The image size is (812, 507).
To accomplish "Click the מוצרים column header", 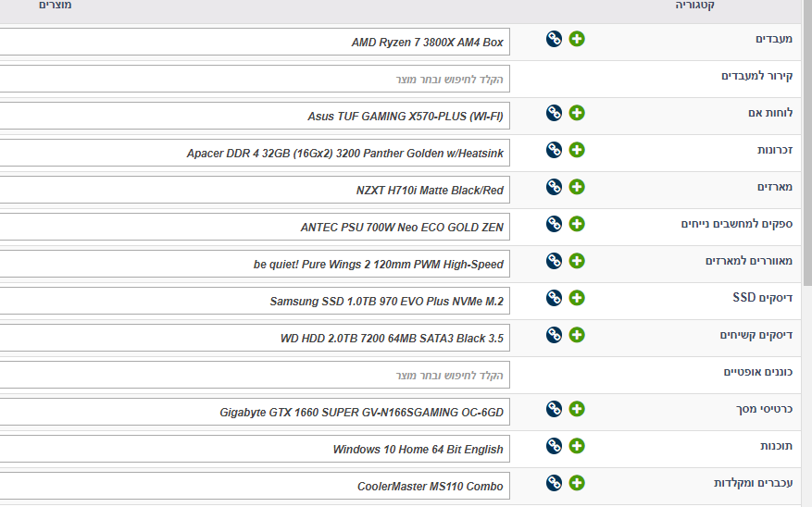I will [x=55, y=6].
